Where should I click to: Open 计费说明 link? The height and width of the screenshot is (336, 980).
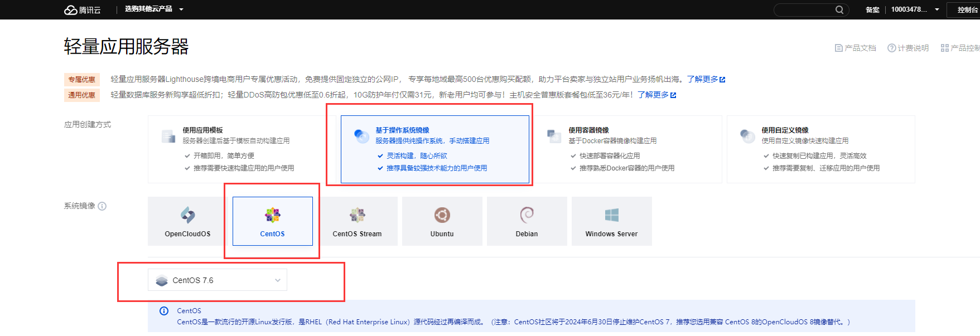(x=908, y=48)
